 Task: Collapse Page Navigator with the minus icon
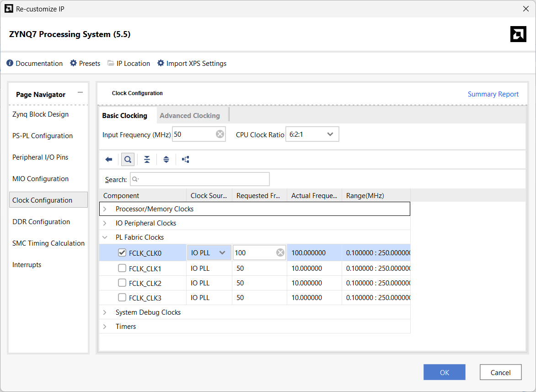pos(80,92)
